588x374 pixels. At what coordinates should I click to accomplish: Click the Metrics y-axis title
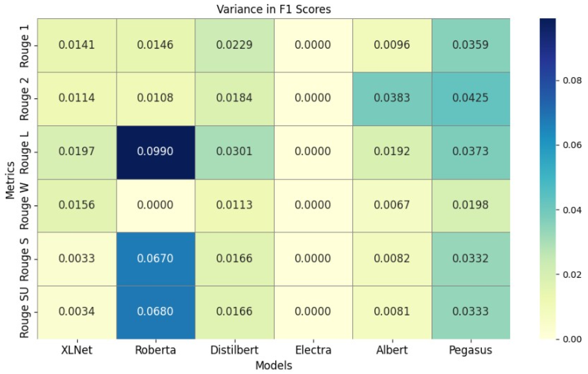(10, 180)
